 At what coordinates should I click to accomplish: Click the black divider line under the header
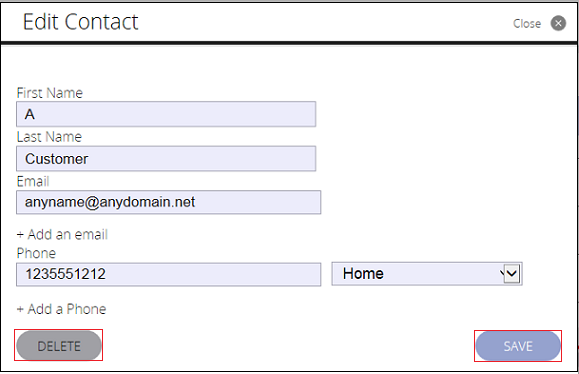[289, 43]
